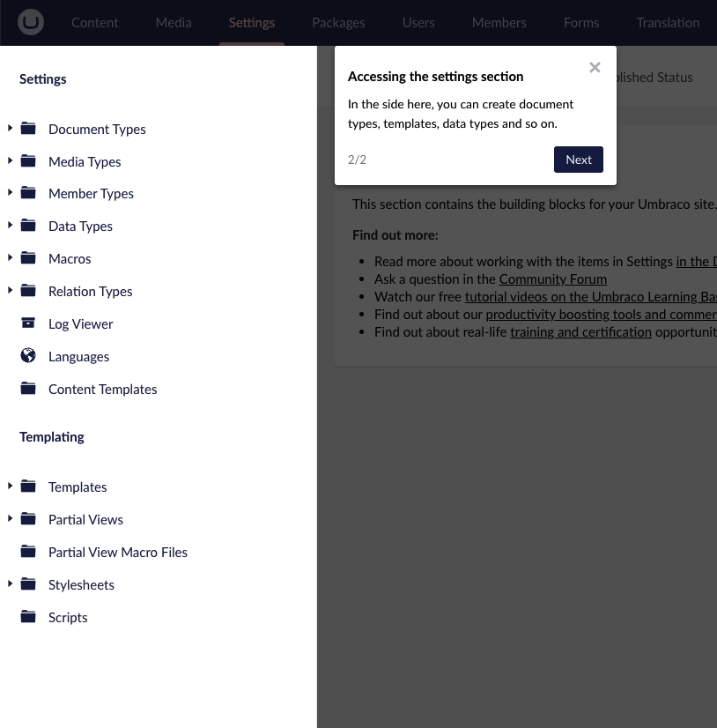Open the Partial View Macro Files item
717x728 pixels.
point(118,552)
